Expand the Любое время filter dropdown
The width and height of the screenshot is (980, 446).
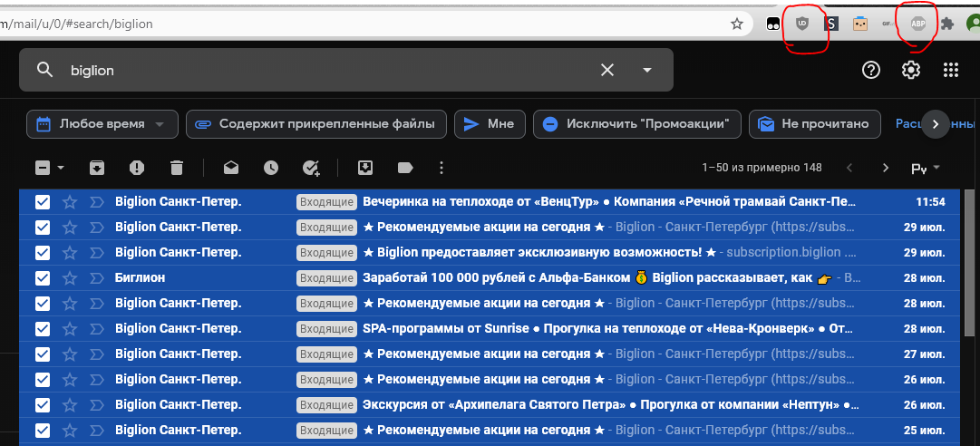click(x=160, y=124)
